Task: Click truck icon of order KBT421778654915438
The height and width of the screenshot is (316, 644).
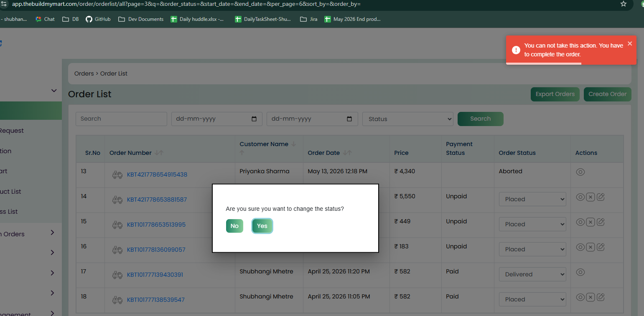Action: coord(117,175)
